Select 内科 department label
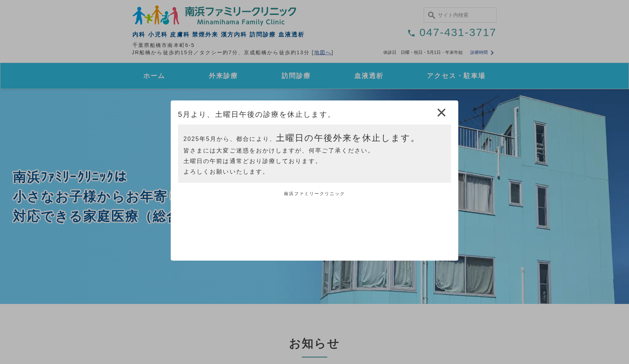629x364 pixels. (x=139, y=34)
